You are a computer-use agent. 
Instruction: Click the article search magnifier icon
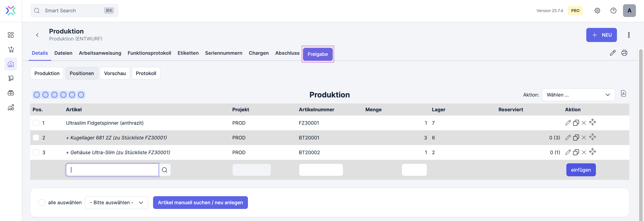point(164,170)
